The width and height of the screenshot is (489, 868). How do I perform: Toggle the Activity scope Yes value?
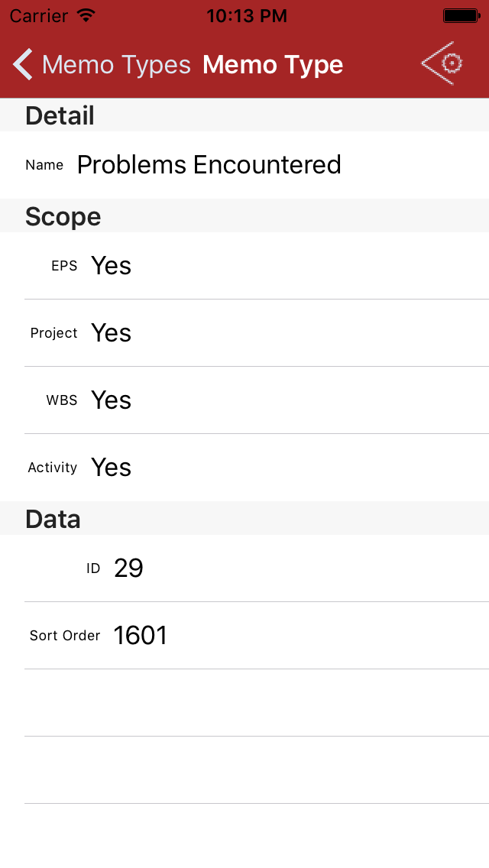(112, 468)
